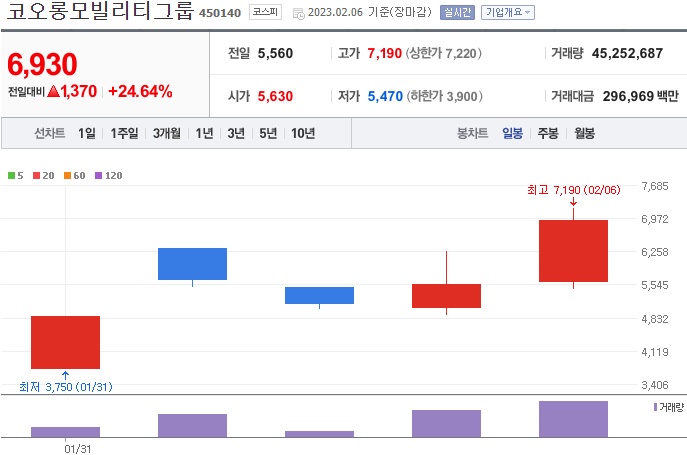The image size is (687, 455).
Task: Select the 1주일 line chart tab
Action: pyautogui.click(x=124, y=133)
